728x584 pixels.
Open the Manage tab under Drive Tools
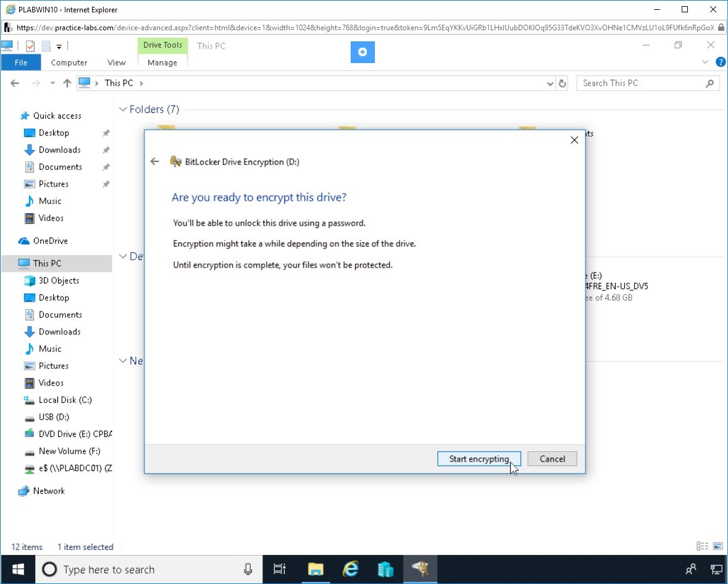click(162, 62)
